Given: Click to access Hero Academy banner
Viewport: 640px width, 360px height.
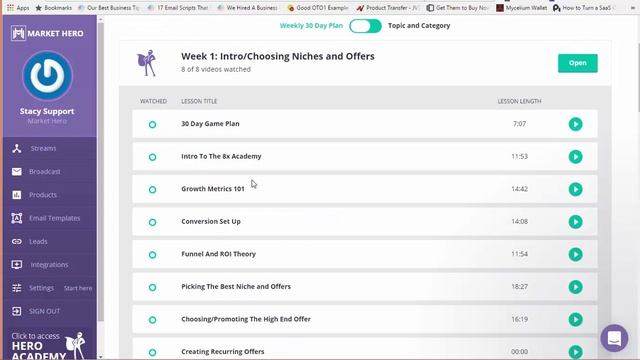Looking at the screenshot, I should (x=49, y=345).
